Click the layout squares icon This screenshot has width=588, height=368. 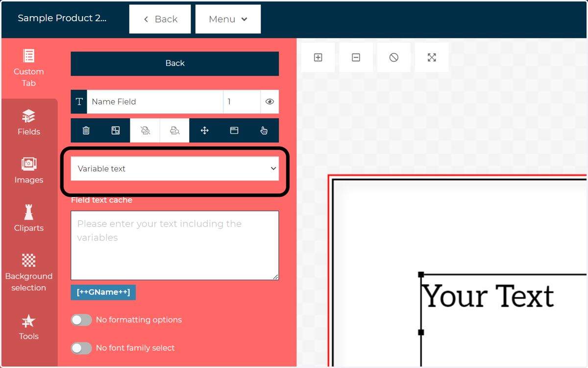coord(116,131)
